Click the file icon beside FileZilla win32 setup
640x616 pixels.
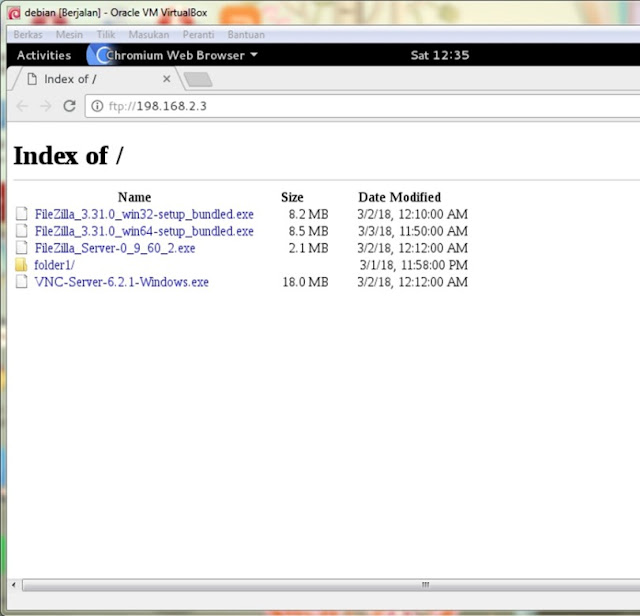22,213
